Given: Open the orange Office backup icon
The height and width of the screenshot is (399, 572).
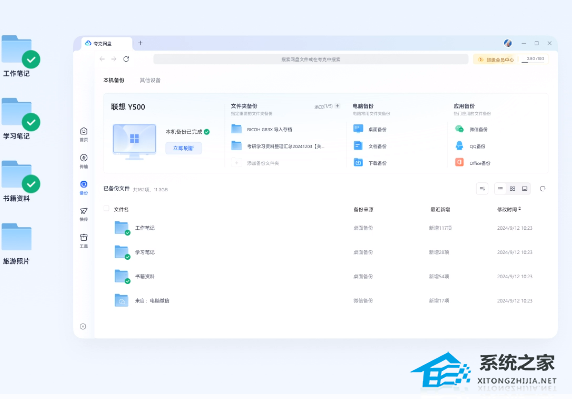Looking at the screenshot, I should pyautogui.click(x=459, y=162).
